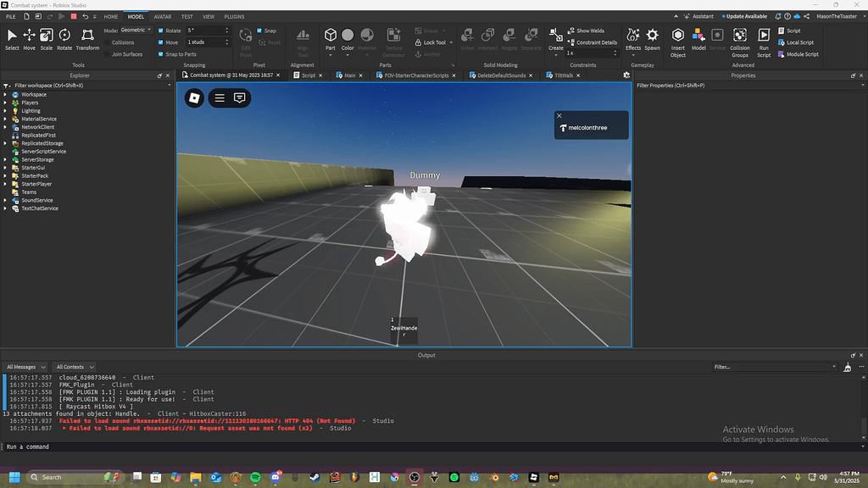This screenshot has height=488, width=868.
Task: Open the Color picker tool
Action: [348, 39]
